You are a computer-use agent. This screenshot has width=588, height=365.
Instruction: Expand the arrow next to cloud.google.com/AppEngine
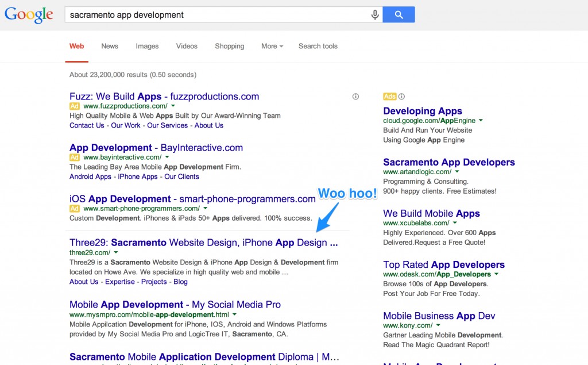[x=481, y=121]
